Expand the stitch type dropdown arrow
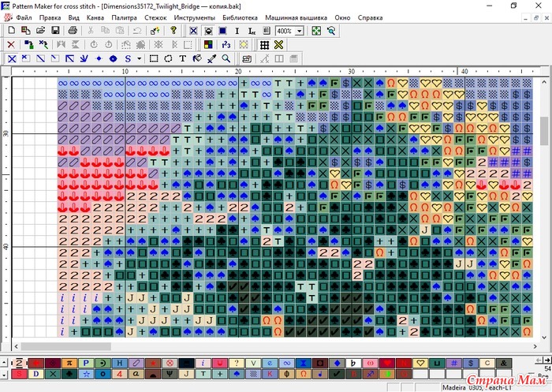 point(139,58)
